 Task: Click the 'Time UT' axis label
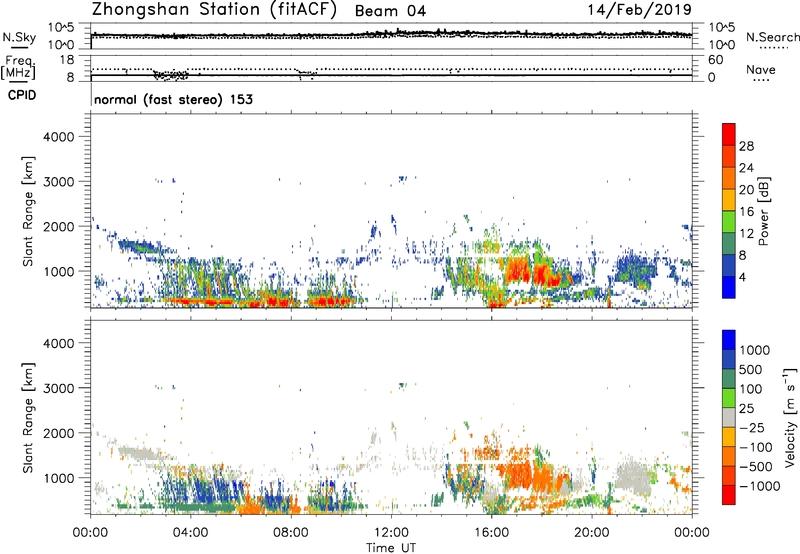(x=391, y=547)
